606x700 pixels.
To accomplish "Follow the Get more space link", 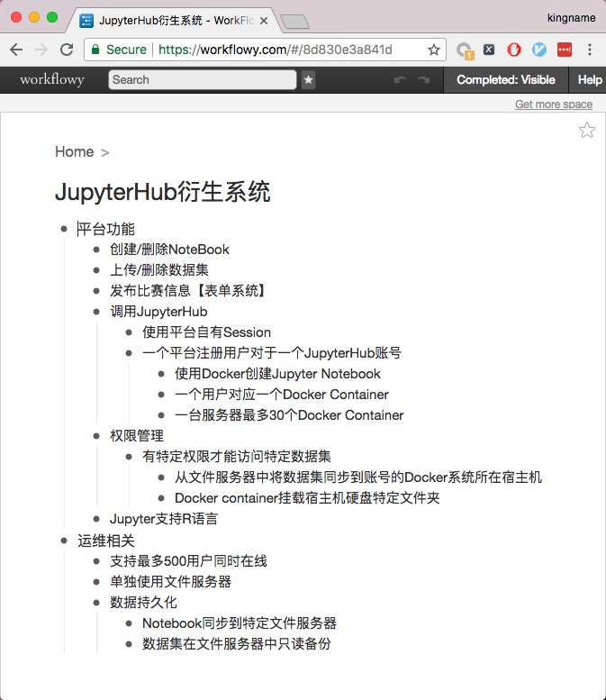I will tap(554, 104).
